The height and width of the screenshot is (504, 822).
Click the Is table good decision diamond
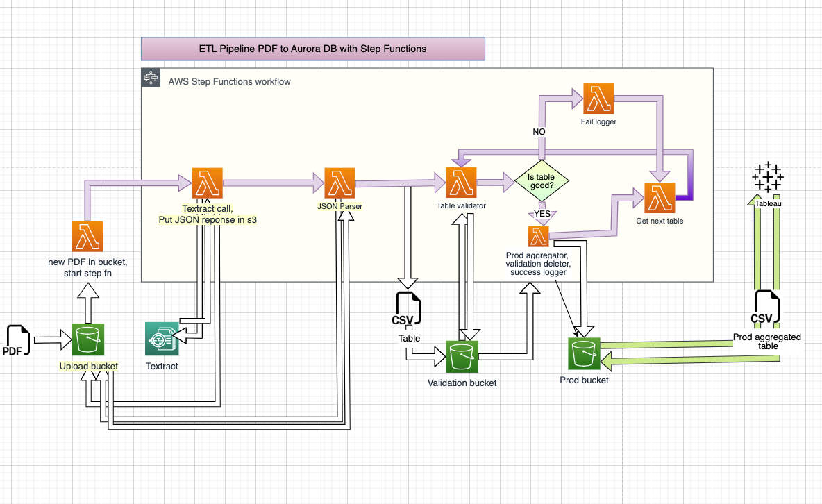point(542,181)
